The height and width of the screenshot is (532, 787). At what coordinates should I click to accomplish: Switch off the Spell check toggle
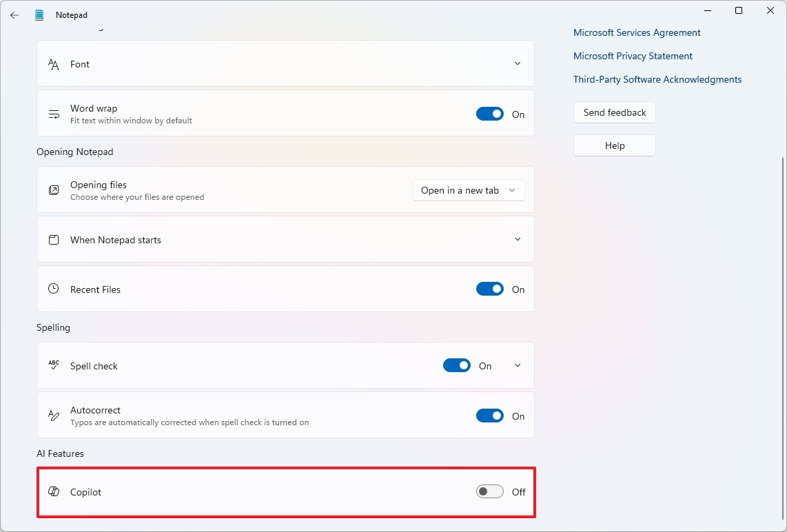click(457, 365)
